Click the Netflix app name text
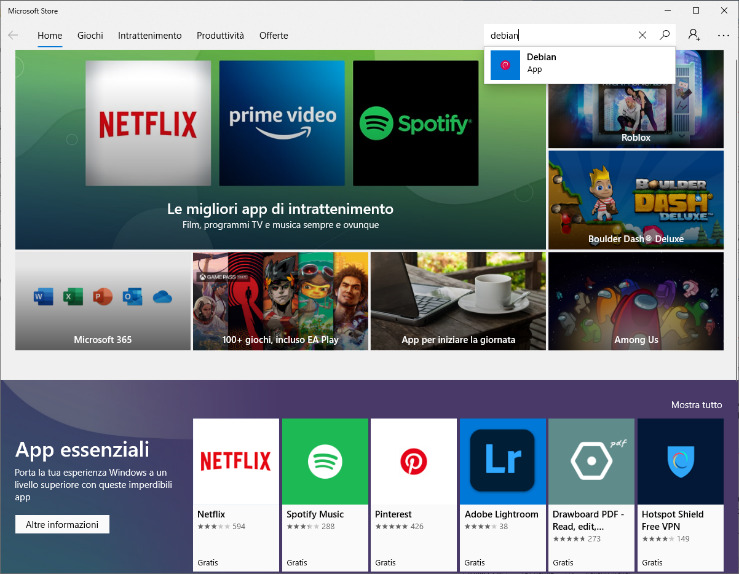The width and height of the screenshot is (739, 574). click(211, 514)
